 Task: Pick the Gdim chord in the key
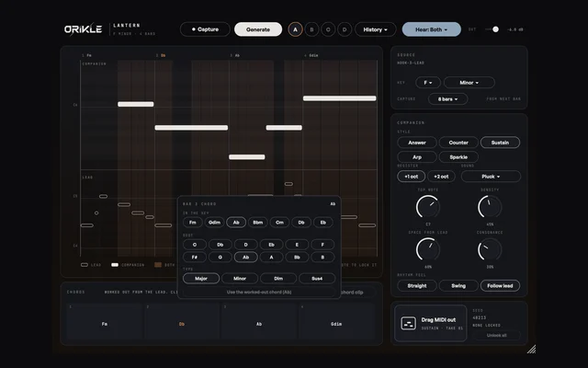click(214, 223)
